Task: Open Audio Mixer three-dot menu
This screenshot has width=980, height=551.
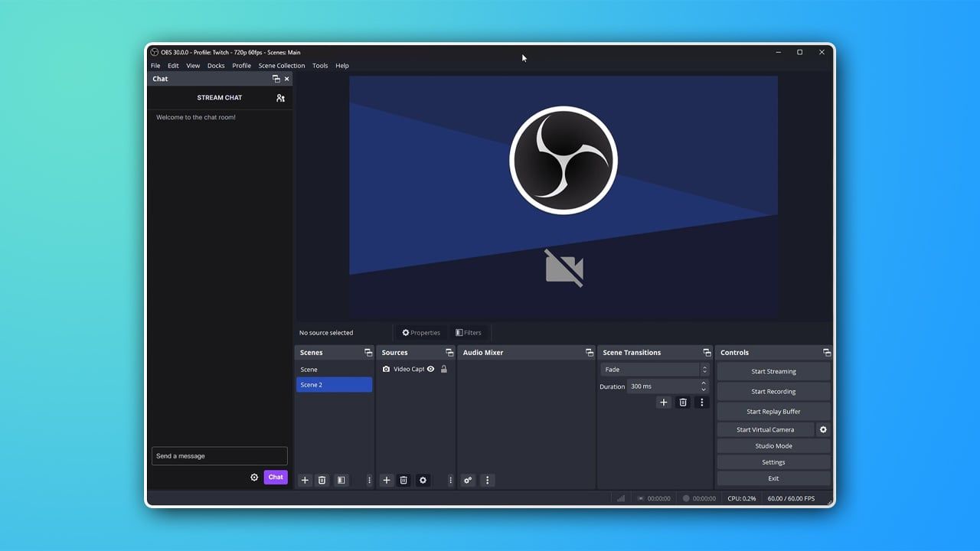Action: [x=488, y=480]
